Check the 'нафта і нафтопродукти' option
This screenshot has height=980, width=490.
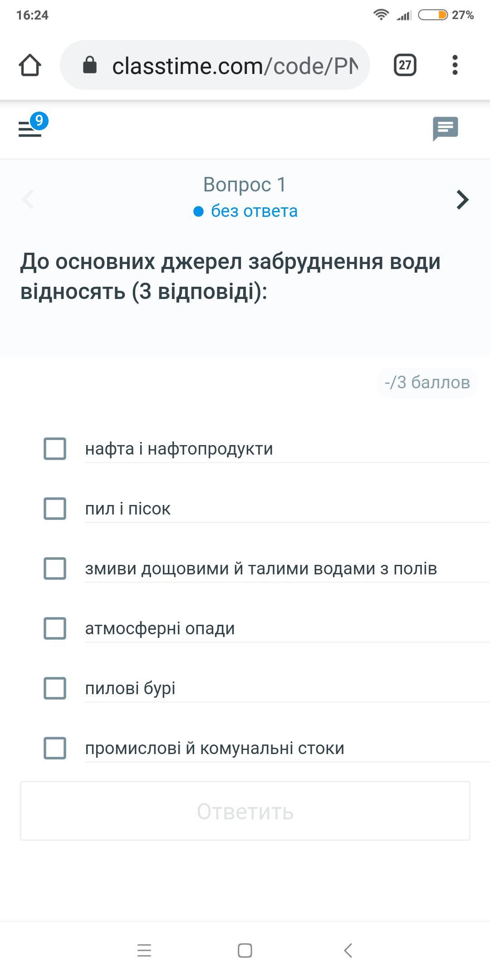[x=55, y=449]
